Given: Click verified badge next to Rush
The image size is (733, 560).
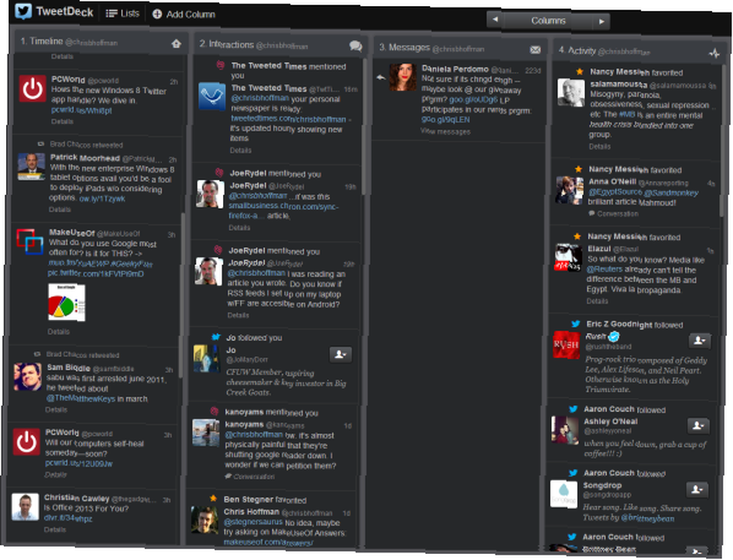Looking at the screenshot, I should point(614,336).
